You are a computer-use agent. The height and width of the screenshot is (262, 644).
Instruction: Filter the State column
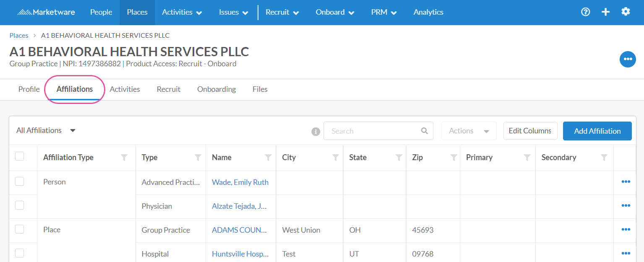pos(399,158)
